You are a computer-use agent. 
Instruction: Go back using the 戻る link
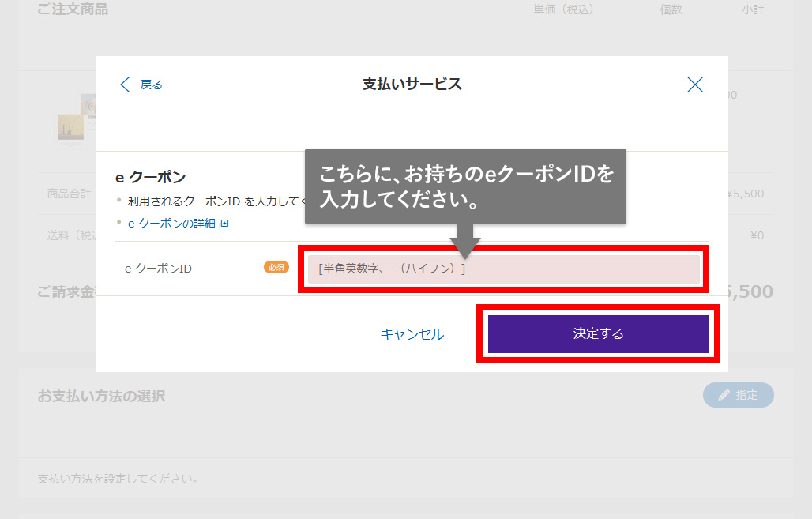click(x=141, y=85)
